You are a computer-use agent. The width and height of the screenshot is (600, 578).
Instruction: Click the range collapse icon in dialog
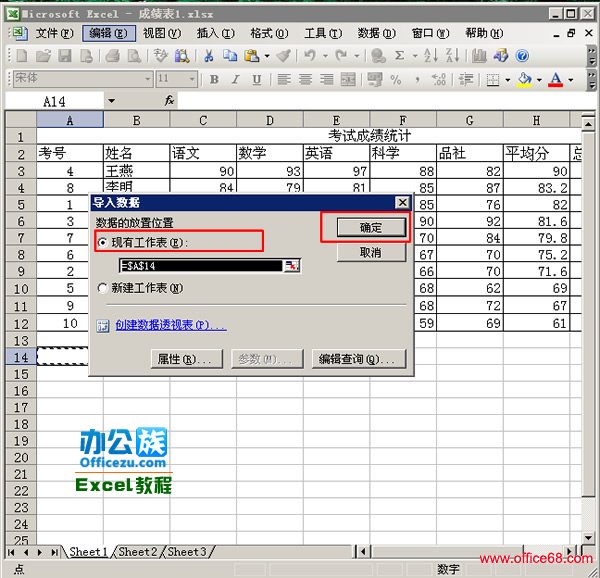292,265
